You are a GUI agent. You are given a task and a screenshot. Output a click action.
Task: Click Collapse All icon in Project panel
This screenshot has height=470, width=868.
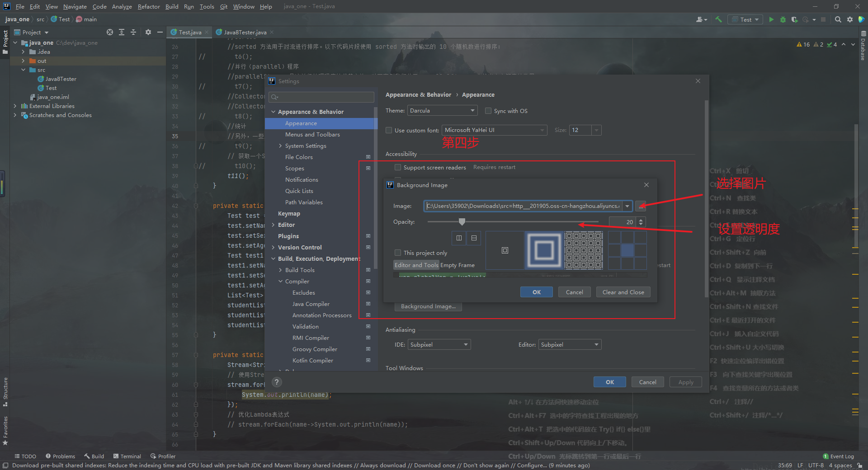tap(133, 32)
